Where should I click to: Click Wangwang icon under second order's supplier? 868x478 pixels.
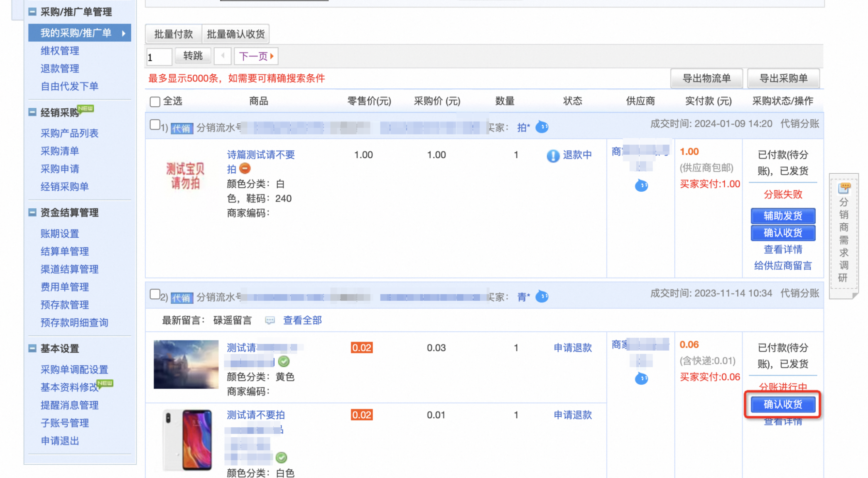coord(641,378)
